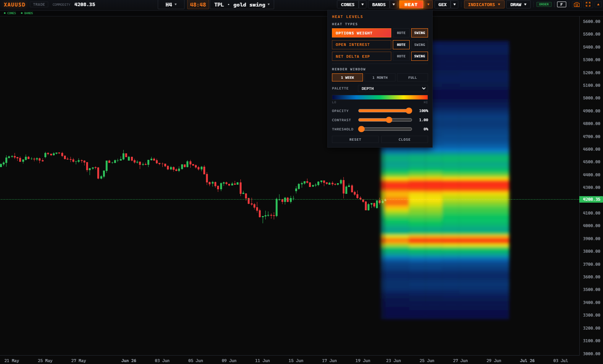Open the INDICATORS menu
Image resolution: width=603 pixels, height=364 pixels.
tap(484, 5)
